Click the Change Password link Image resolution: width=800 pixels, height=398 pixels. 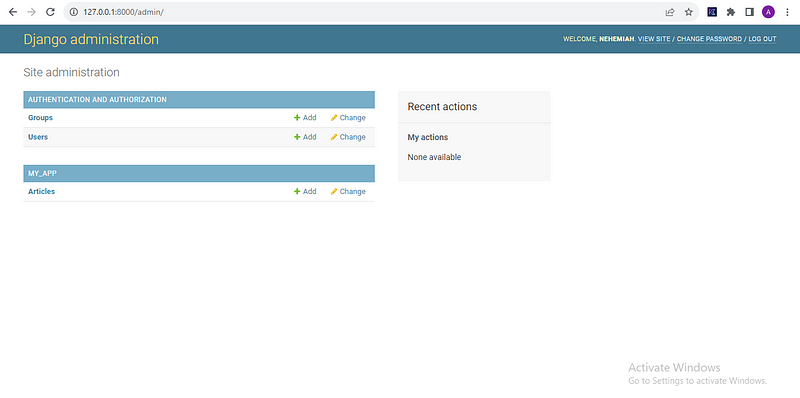click(709, 39)
